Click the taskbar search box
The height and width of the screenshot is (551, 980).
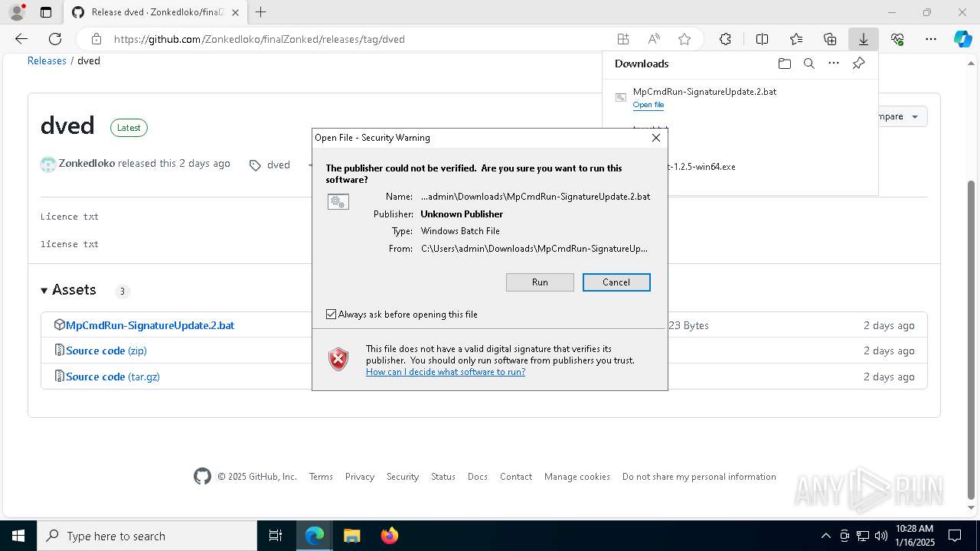coord(147,536)
